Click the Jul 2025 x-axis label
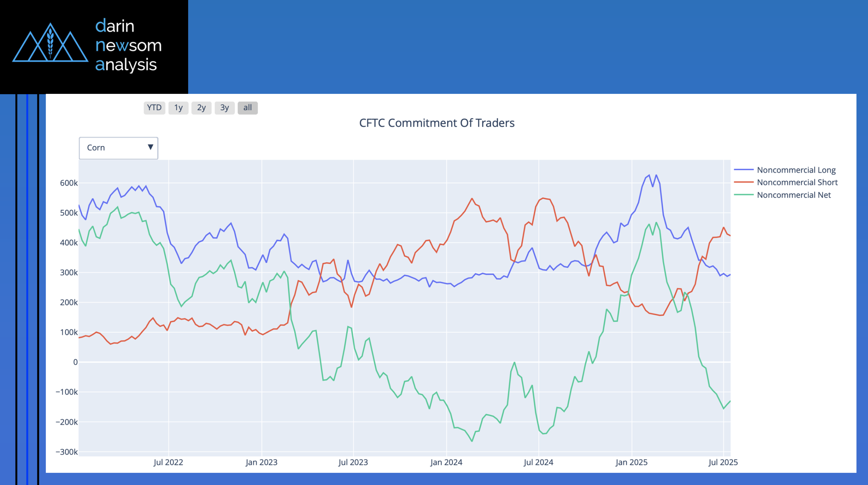Screen dimensions: 868x485 pyautogui.click(x=723, y=462)
